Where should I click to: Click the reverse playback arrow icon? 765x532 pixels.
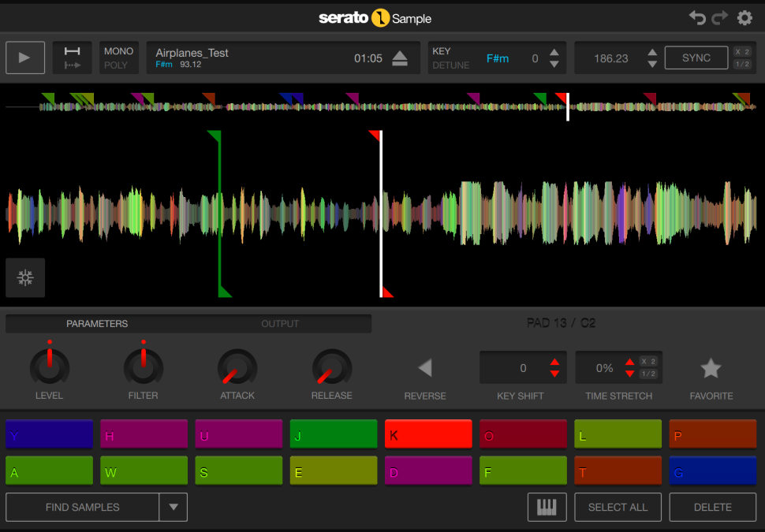pos(425,368)
